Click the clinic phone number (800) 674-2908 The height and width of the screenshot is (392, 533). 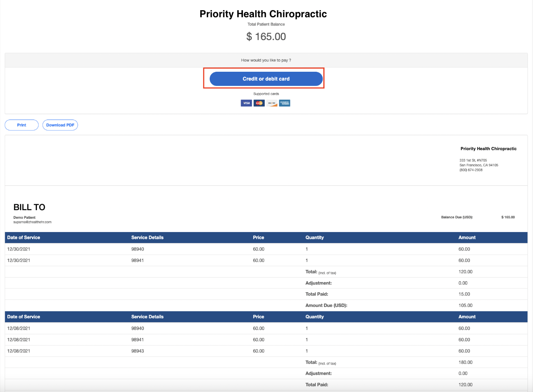click(471, 170)
